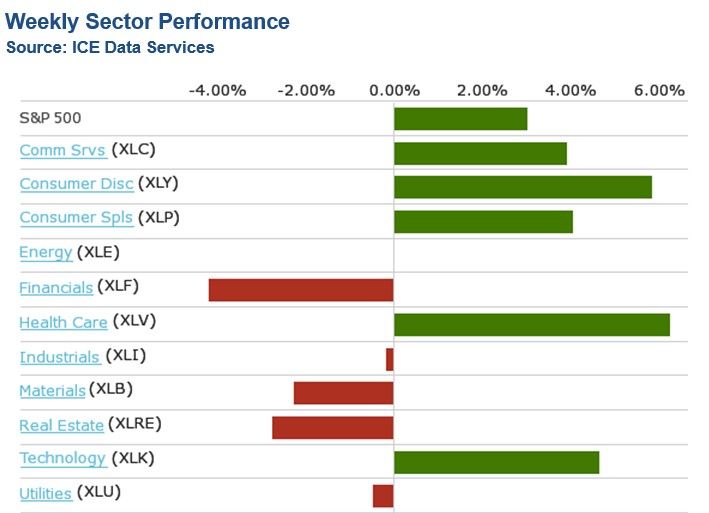Select the Energy sector link
The width and height of the screenshot is (709, 513).
(45, 253)
